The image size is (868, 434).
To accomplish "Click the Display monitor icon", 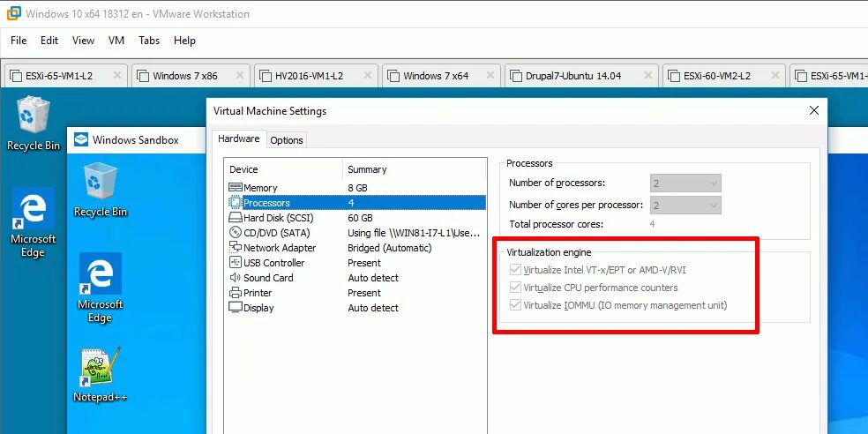I will tap(236, 307).
